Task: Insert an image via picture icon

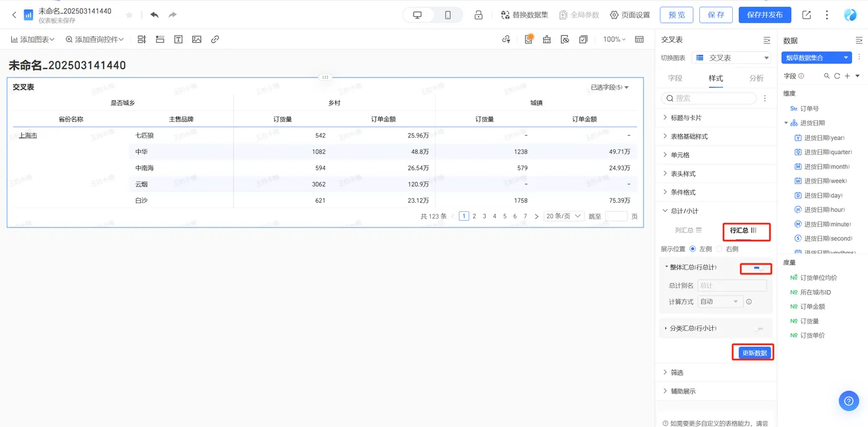Action: (x=197, y=40)
